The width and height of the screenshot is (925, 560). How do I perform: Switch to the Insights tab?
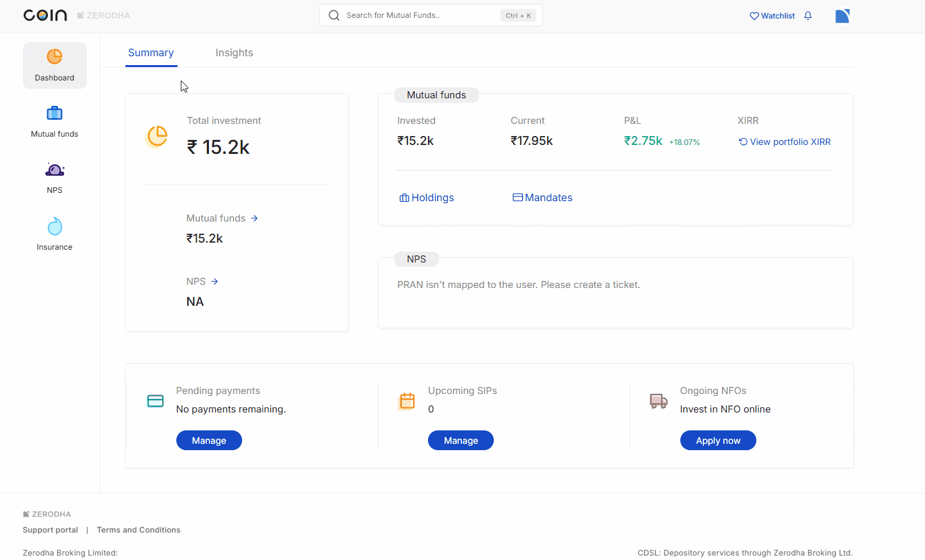234,53
